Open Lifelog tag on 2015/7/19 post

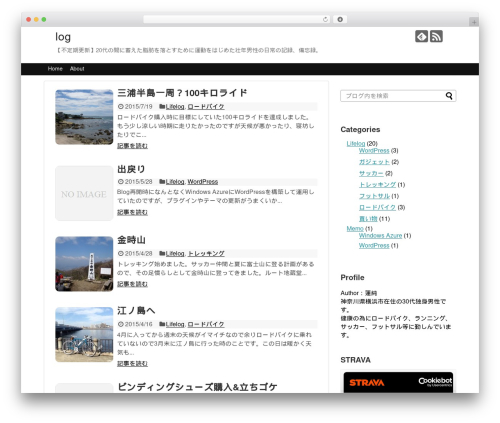[175, 107]
